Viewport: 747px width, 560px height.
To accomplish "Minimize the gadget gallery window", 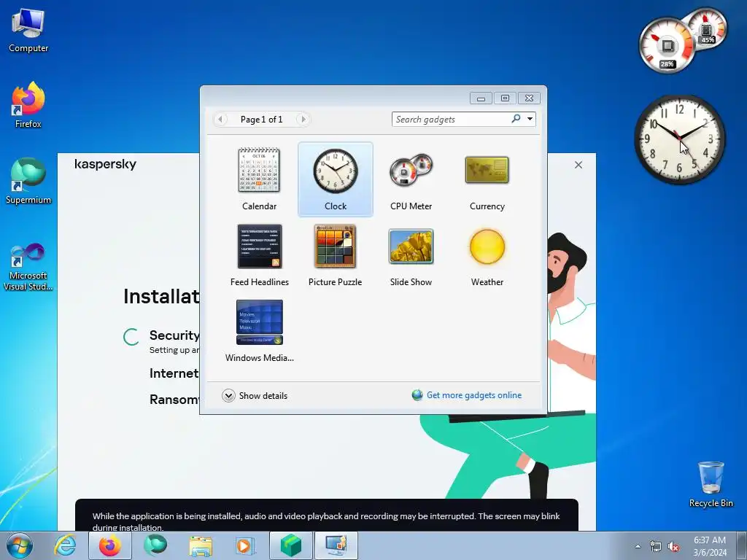I will pos(481,98).
